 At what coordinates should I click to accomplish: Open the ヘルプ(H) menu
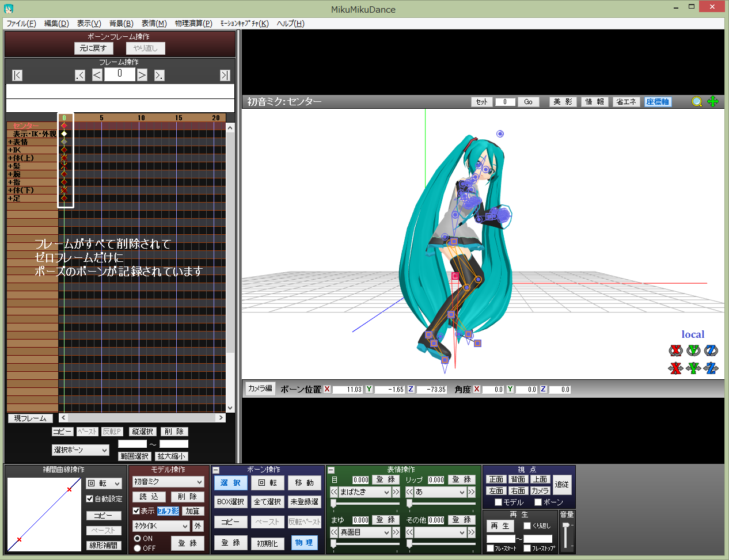(291, 24)
